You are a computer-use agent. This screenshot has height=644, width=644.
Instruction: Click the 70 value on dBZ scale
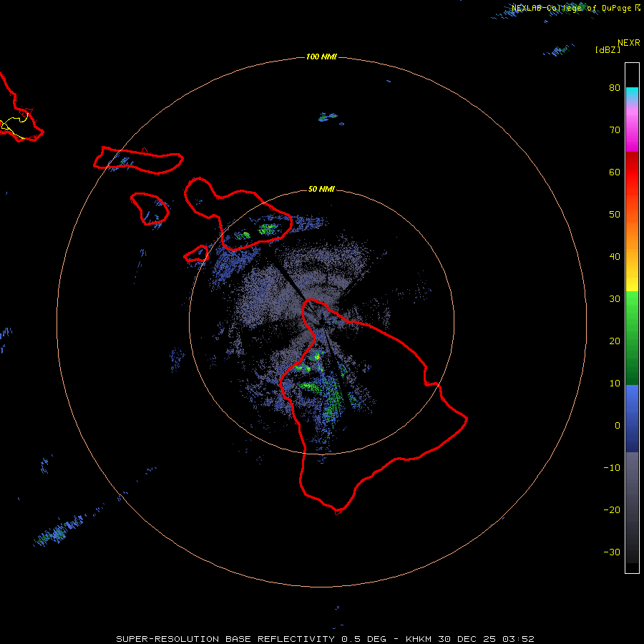tap(615, 130)
